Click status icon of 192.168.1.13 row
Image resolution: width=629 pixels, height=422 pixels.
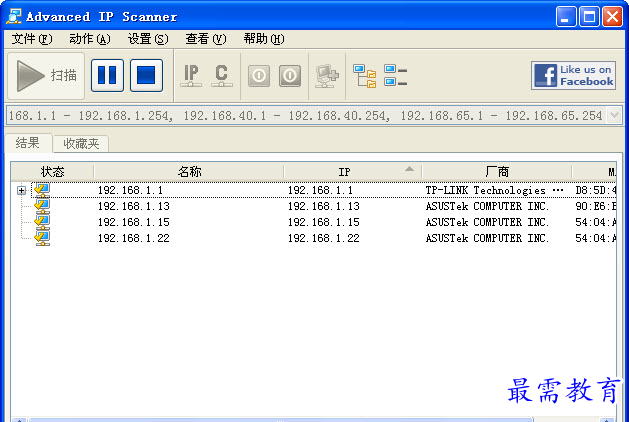42,206
